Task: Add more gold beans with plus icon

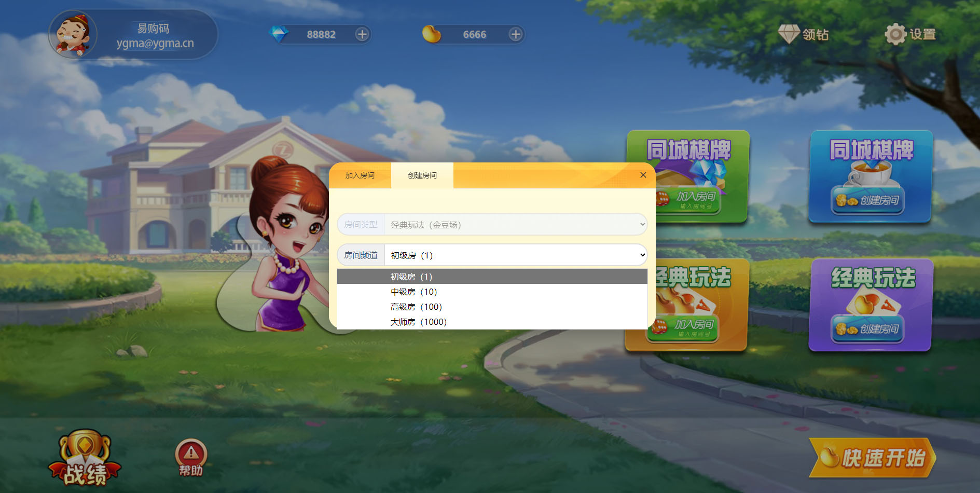Action: (x=515, y=34)
